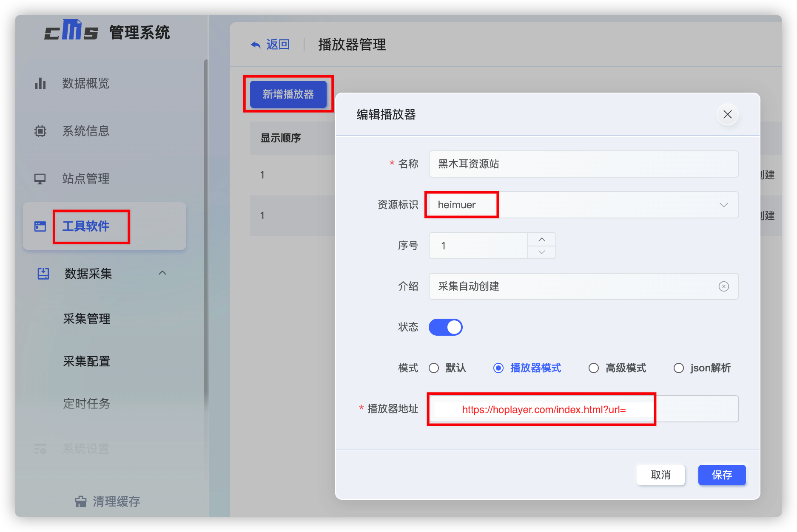The height and width of the screenshot is (532, 797).
Task: Close the 编辑播放器 dialog
Action: pos(727,114)
